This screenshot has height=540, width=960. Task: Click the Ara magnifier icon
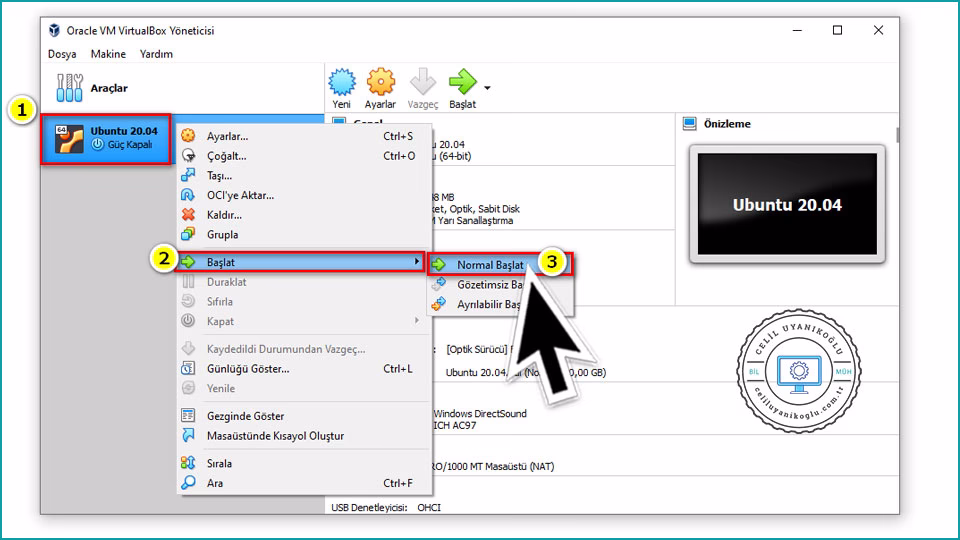[x=188, y=482]
